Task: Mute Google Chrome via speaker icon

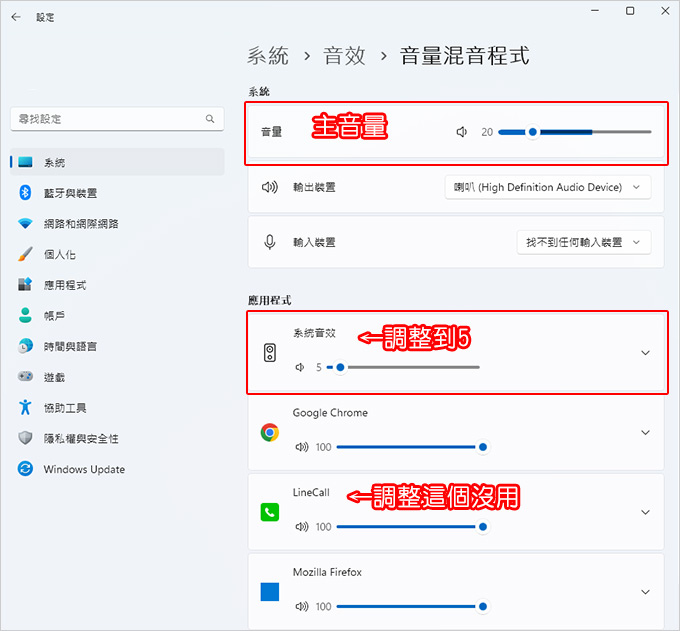Action: pyautogui.click(x=301, y=447)
